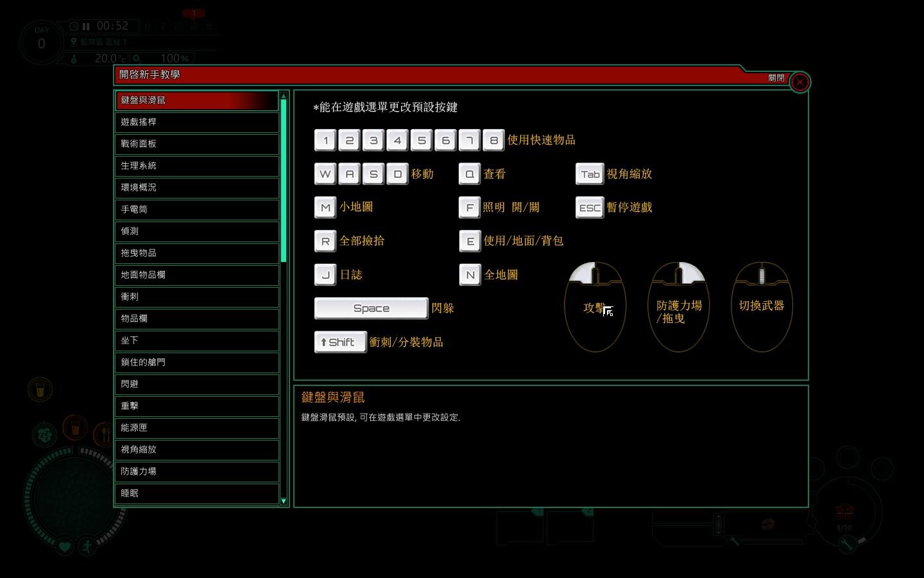
Task: Click the running stamina icon on the gauge
Action: click(x=86, y=547)
